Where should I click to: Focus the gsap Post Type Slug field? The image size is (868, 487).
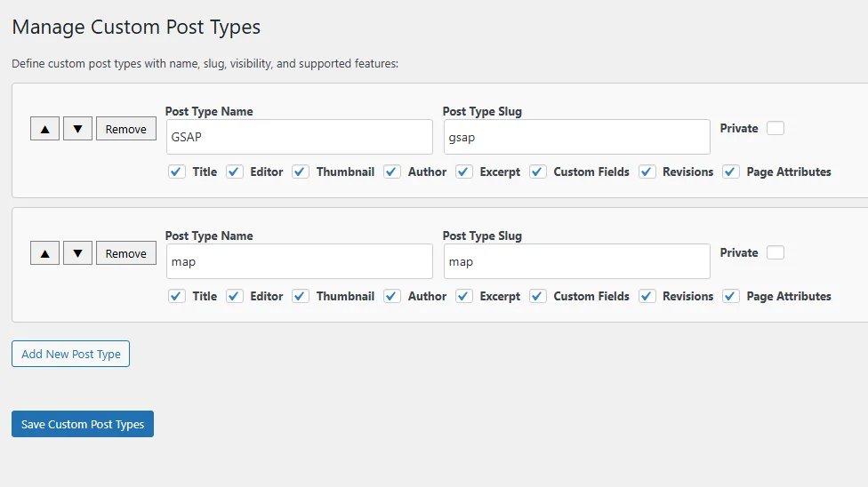[x=576, y=138]
